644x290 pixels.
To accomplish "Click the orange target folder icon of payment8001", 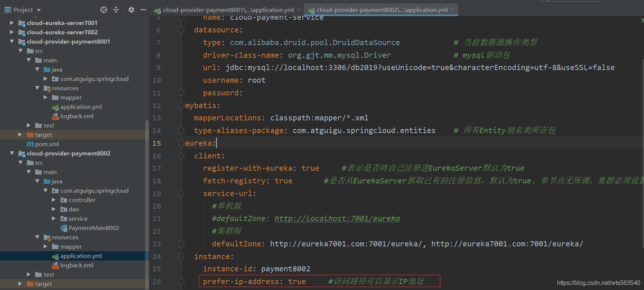I will (30, 135).
